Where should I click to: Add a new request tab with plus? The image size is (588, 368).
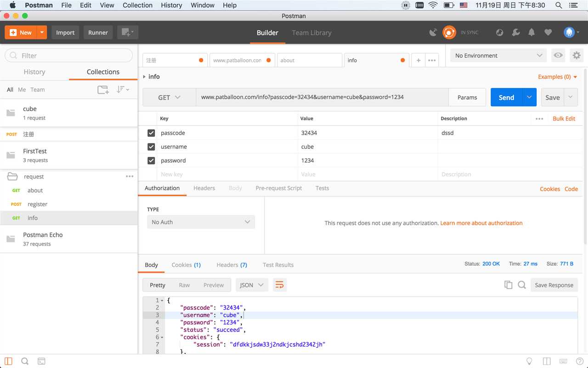click(418, 60)
